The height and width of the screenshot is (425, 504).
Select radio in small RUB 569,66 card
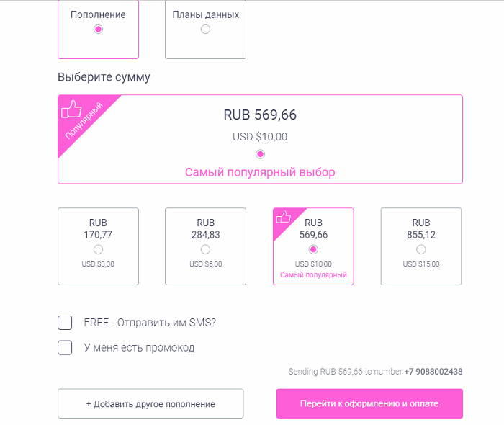pos(313,249)
